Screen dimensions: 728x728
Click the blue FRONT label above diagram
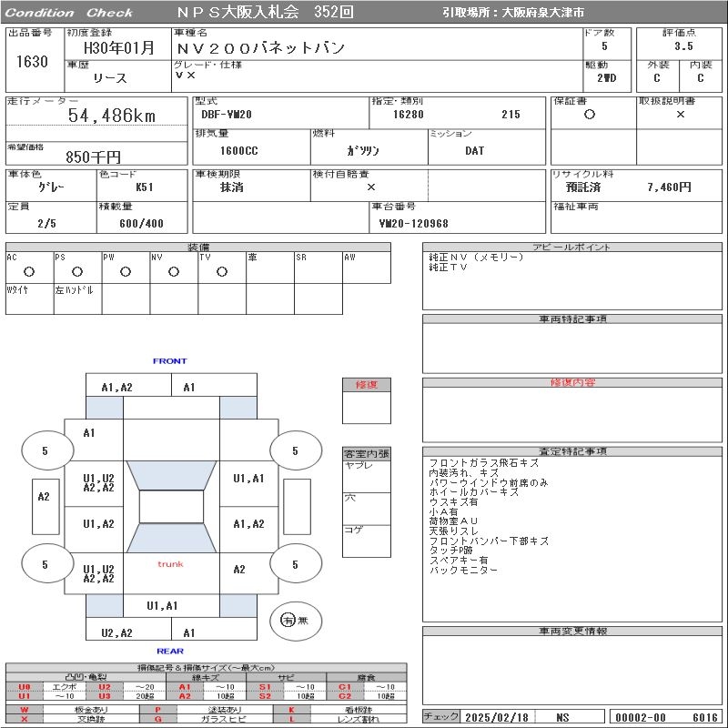[x=170, y=361]
